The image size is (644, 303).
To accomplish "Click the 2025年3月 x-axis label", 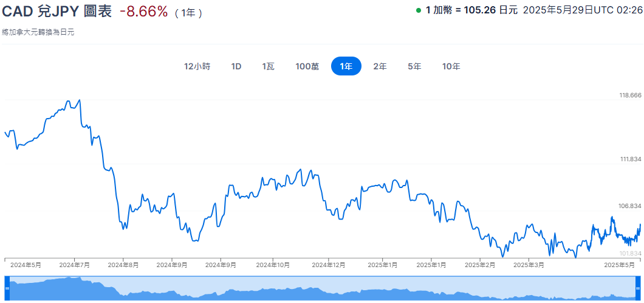I will (529, 265).
